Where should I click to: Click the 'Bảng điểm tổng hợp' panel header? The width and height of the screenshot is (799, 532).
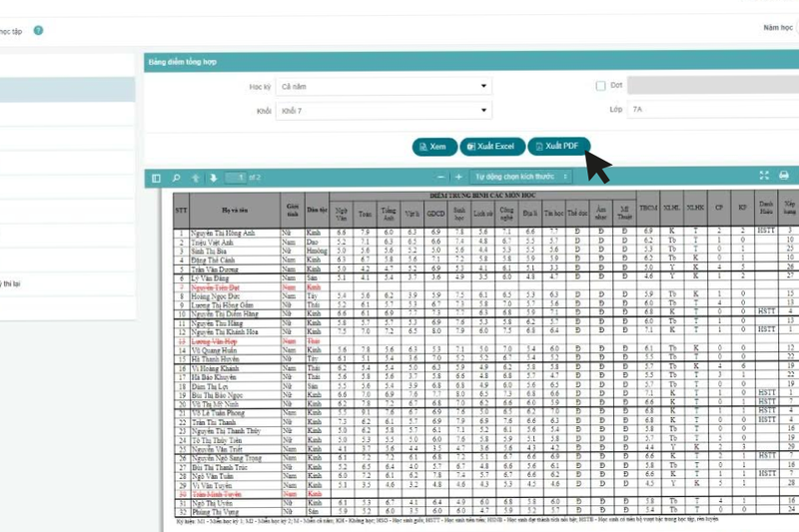pos(471,62)
